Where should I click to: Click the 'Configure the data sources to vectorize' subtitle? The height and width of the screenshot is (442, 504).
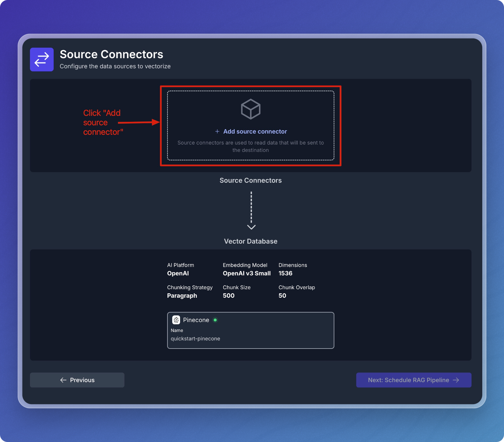[x=115, y=66]
